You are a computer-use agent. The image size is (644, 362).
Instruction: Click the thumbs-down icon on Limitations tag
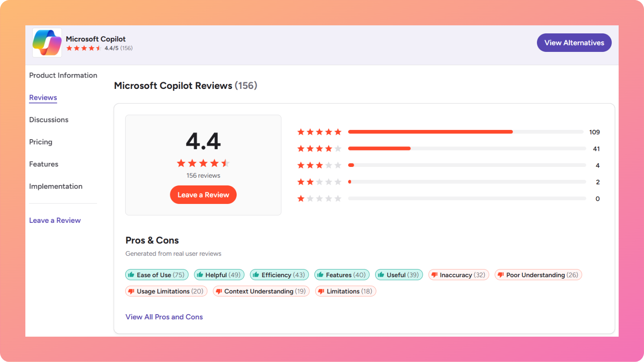(x=320, y=291)
